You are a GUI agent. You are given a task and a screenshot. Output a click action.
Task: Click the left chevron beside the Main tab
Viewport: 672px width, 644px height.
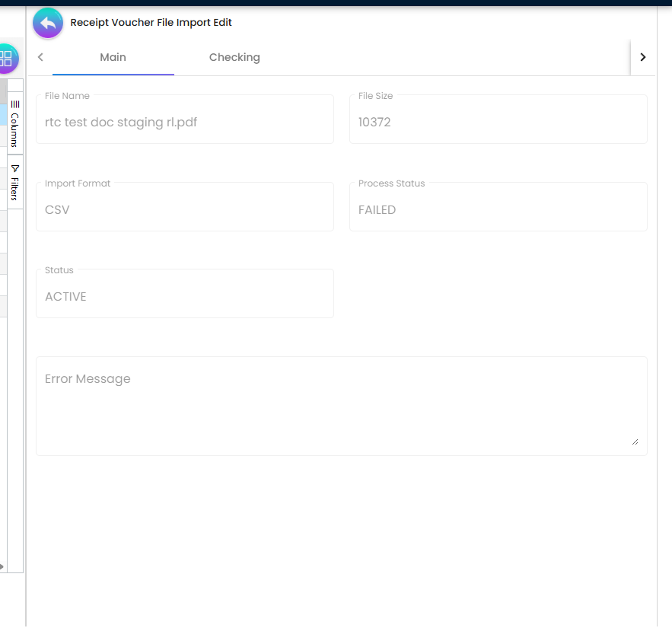(x=40, y=57)
